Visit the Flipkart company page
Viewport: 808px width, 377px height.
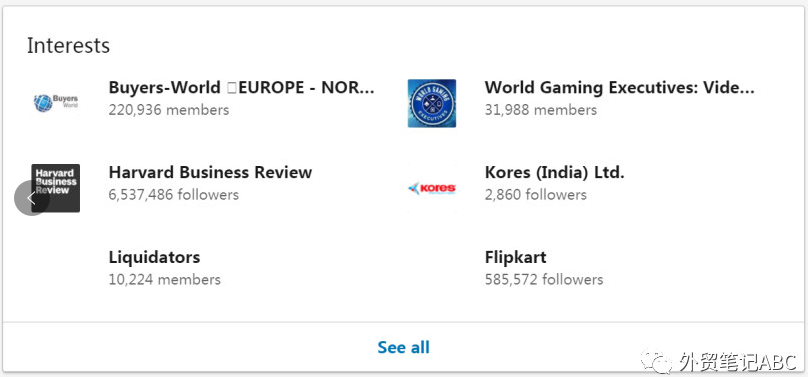(x=515, y=257)
